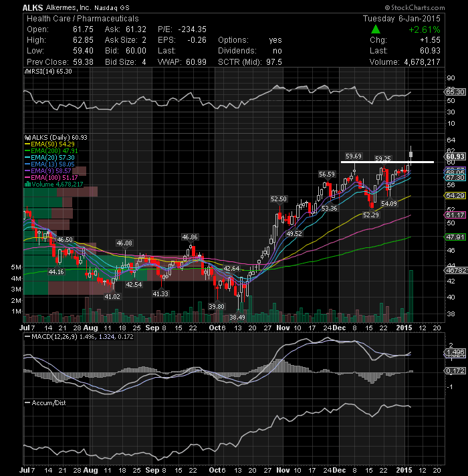Viewport: 468px width, 476px height.
Task: Click the 54.29 yellow axis tag
Action: [455, 195]
